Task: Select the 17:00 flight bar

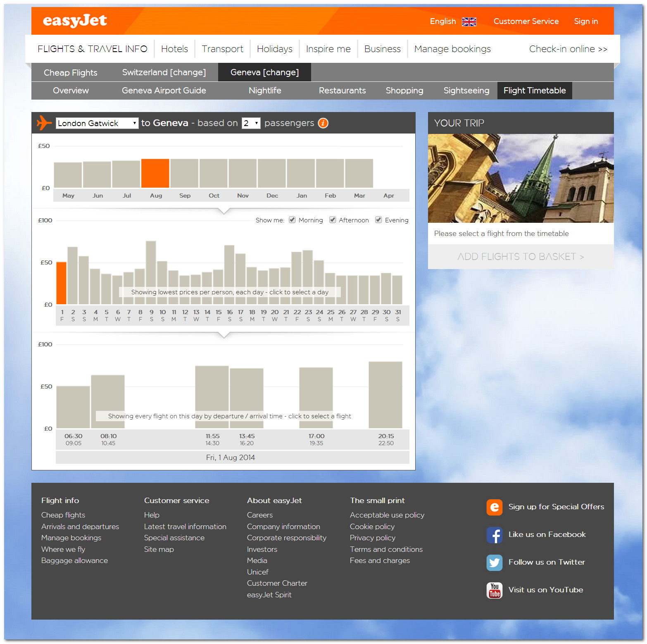Action: (316, 398)
